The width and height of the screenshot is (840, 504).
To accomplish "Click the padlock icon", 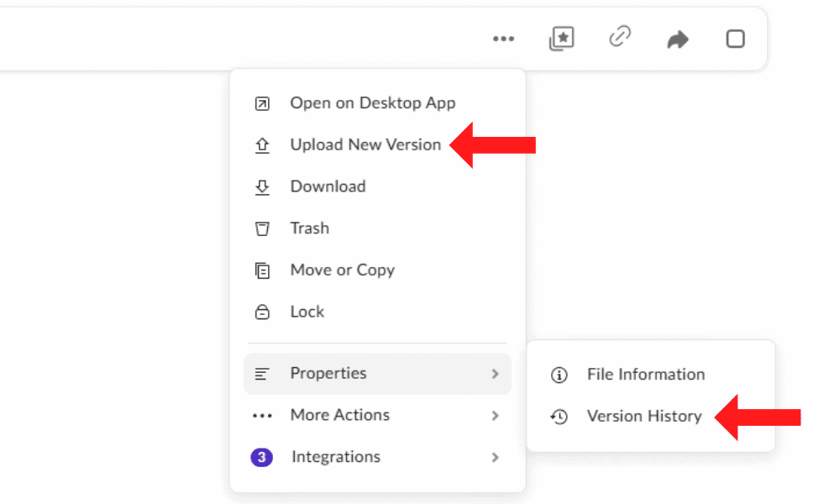I will tap(262, 312).
